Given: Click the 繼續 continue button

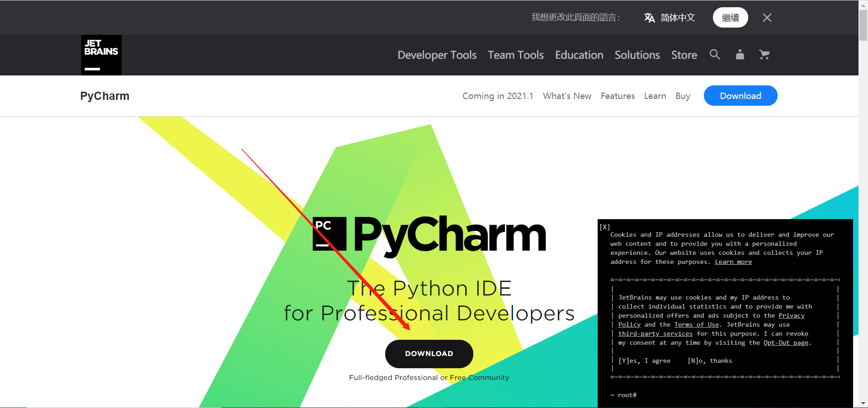Looking at the screenshot, I should tap(731, 18).
